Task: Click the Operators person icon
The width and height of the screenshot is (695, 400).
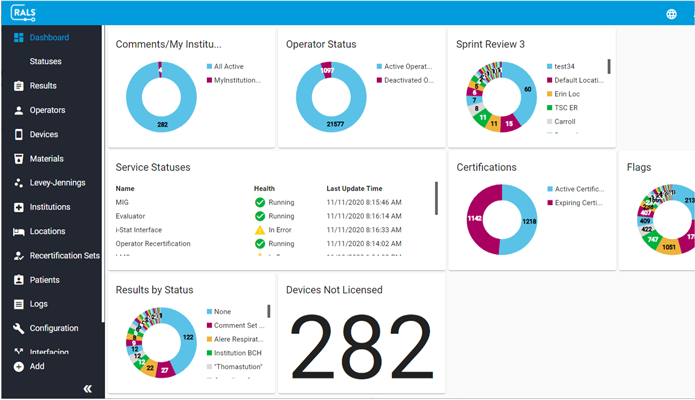Action: 19,110
